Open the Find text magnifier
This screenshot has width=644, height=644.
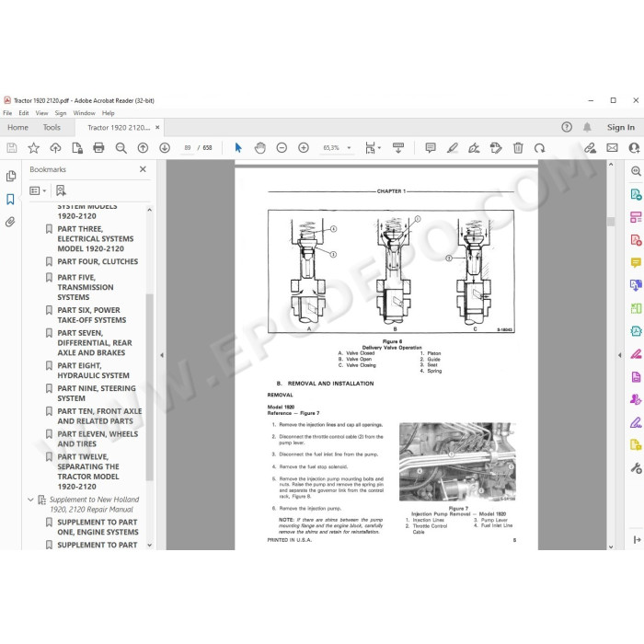[121, 148]
